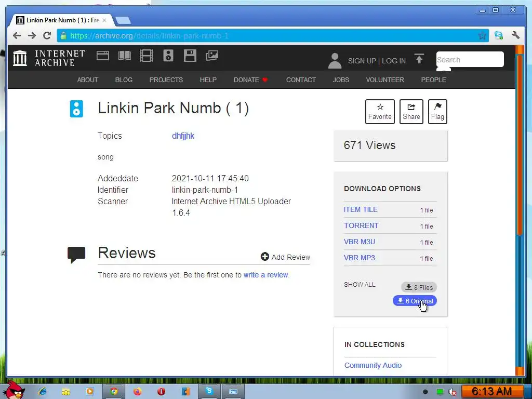Open the Video film strip icon
Screen dimensions: 532x399
(x=146, y=56)
